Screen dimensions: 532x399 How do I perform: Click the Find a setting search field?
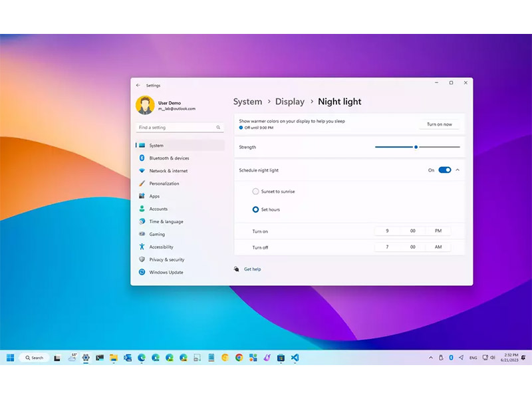tap(180, 127)
